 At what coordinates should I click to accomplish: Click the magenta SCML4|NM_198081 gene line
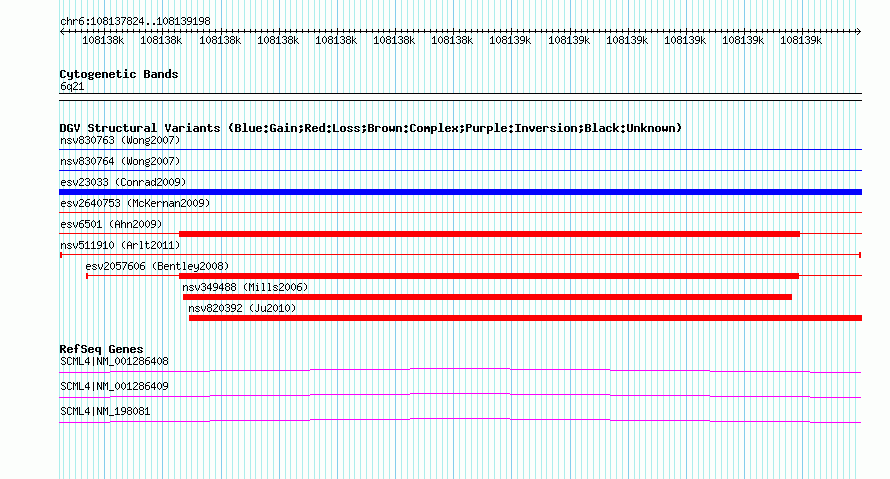pos(460,421)
